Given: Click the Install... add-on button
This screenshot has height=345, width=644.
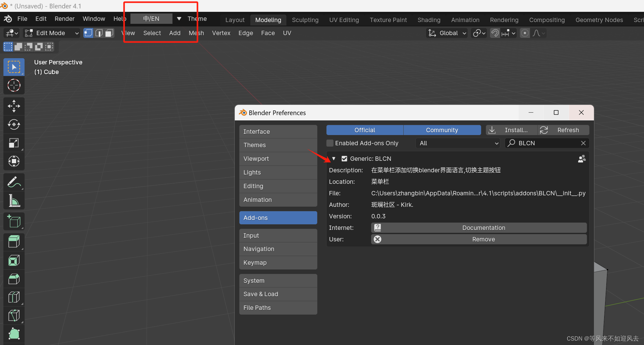Looking at the screenshot, I should click(512, 130).
